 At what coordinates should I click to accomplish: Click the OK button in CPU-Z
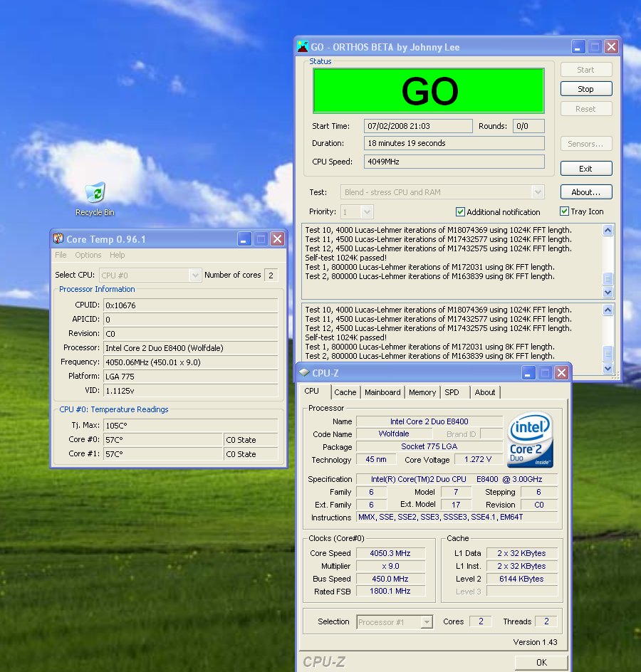pos(541,662)
